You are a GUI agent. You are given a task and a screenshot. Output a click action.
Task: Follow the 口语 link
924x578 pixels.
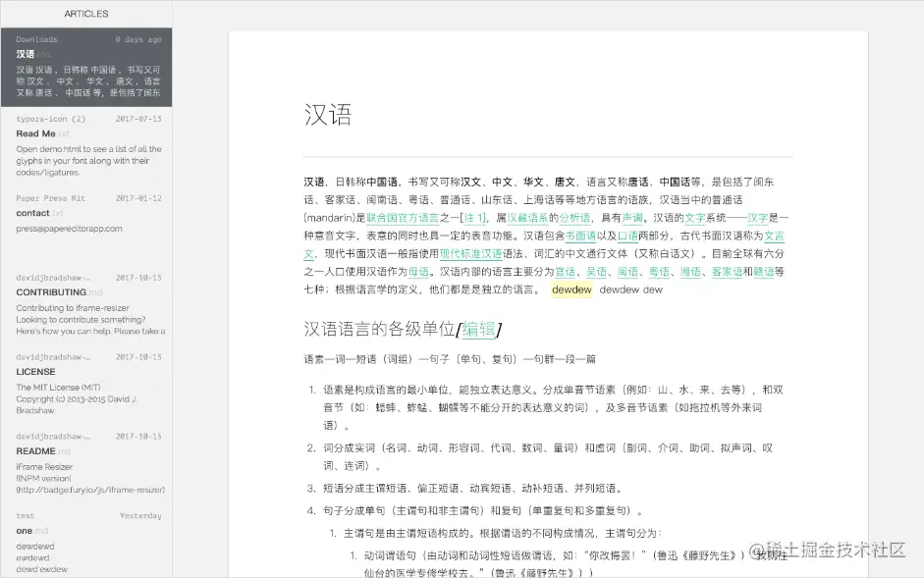[627, 236]
